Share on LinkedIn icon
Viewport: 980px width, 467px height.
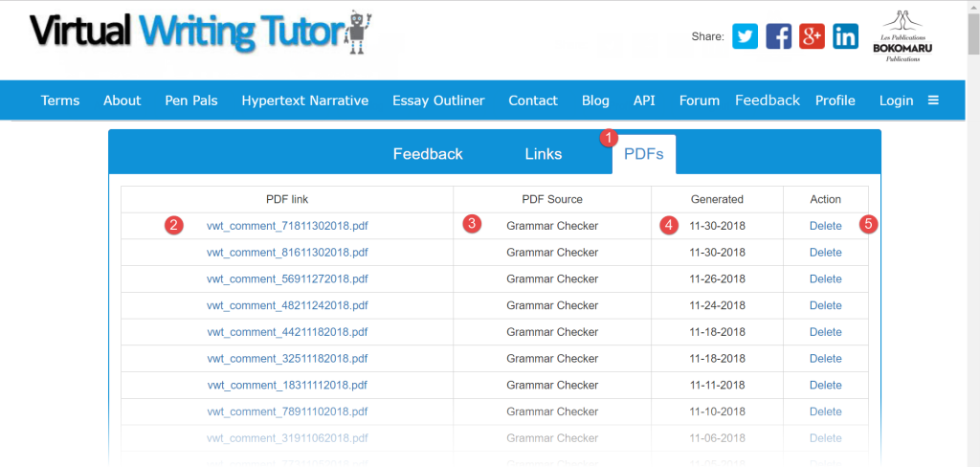point(846,36)
